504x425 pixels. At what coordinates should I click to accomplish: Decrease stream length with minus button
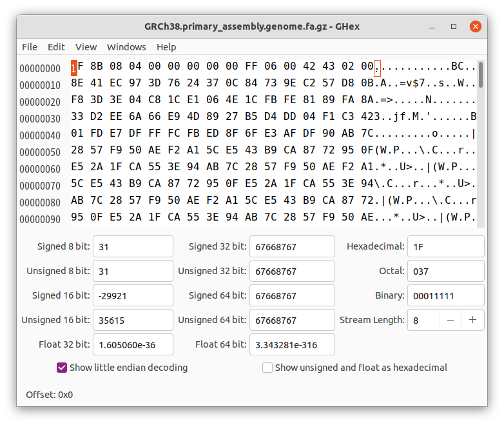[x=451, y=320]
